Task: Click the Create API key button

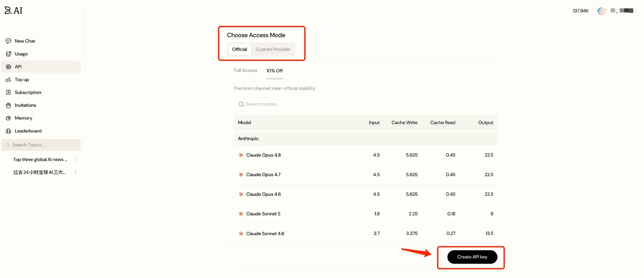Action: click(472, 257)
